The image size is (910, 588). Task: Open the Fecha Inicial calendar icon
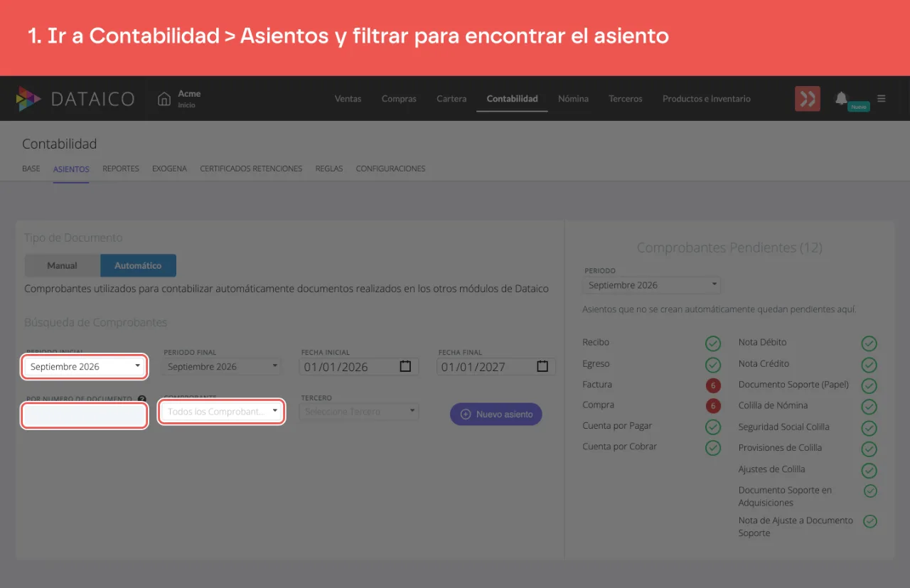coord(405,366)
